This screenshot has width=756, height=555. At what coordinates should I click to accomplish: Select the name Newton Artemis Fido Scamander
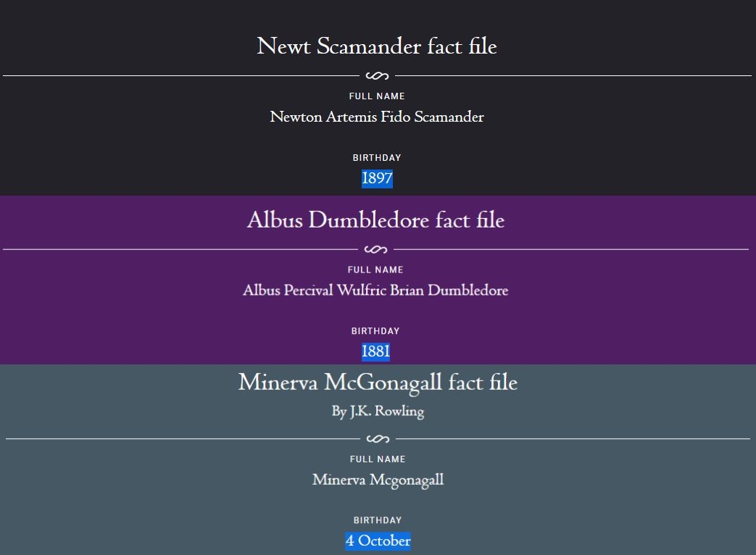coord(377,117)
